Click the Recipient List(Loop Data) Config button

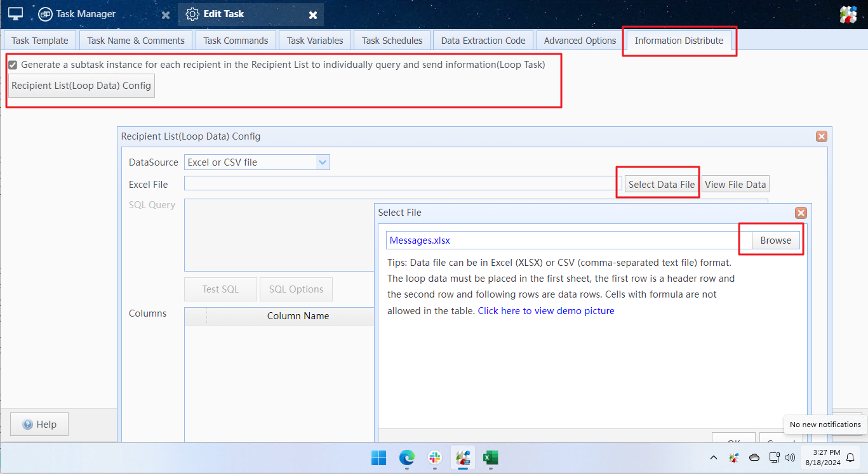[x=81, y=86]
